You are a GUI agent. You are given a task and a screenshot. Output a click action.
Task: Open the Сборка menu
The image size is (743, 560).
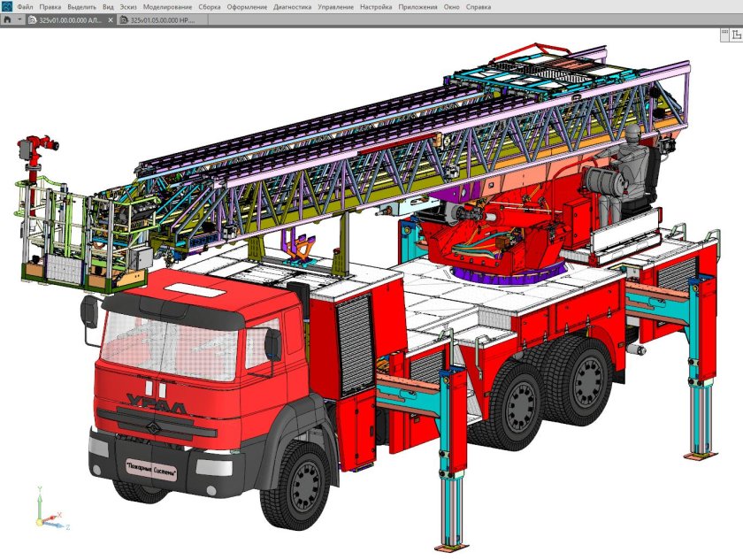[x=210, y=6]
